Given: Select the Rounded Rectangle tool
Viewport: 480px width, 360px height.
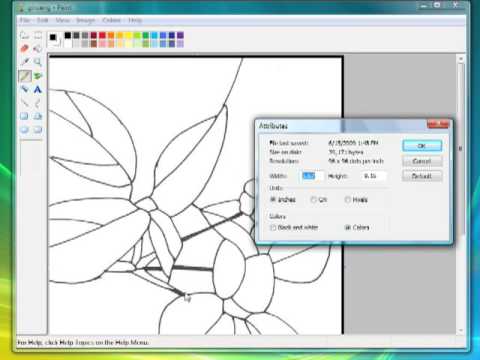Looking at the screenshot, I should 38,130.
